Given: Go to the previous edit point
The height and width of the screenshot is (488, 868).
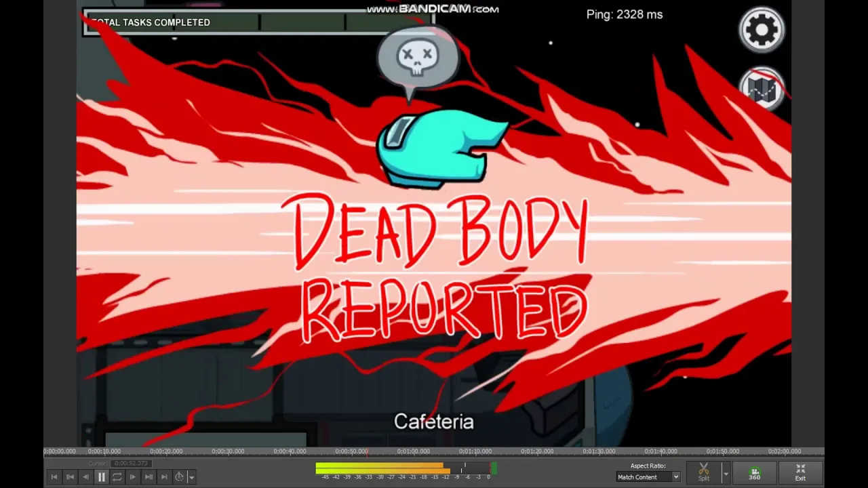Looking at the screenshot, I should [x=70, y=477].
